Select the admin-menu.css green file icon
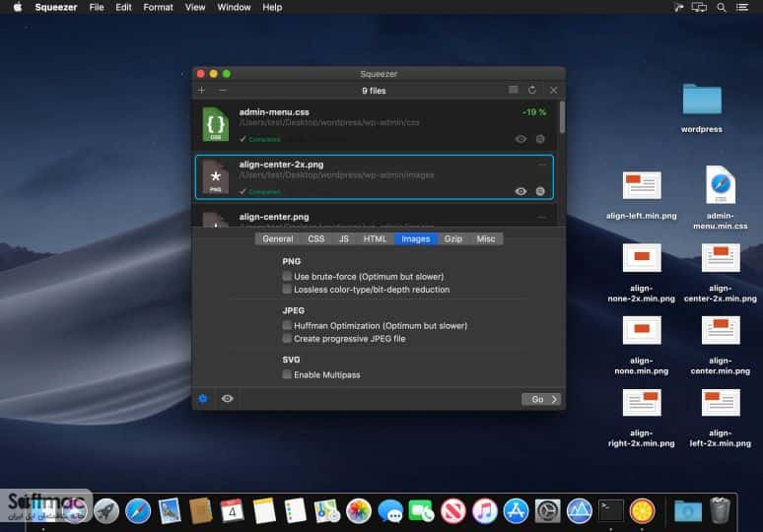 [x=216, y=124]
